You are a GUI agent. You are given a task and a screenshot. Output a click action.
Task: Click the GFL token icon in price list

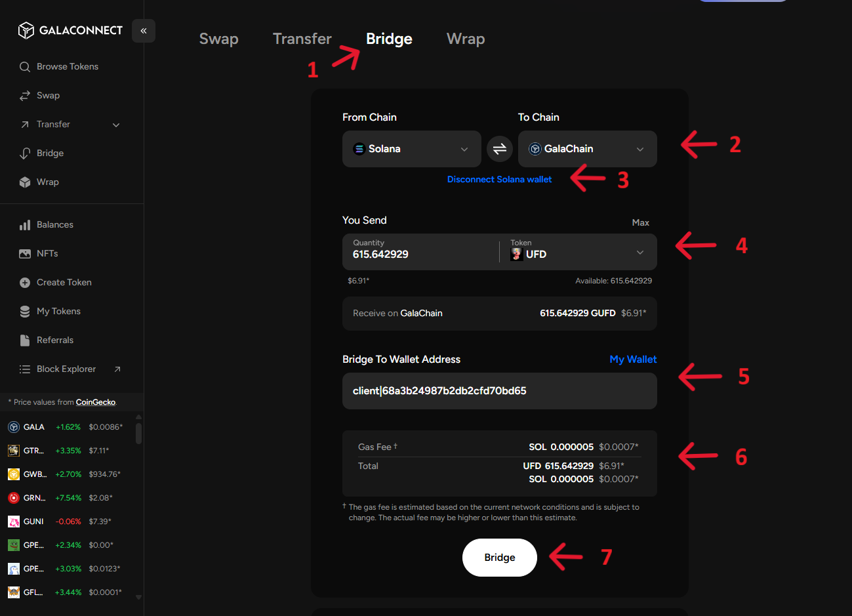click(x=13, y=592)
